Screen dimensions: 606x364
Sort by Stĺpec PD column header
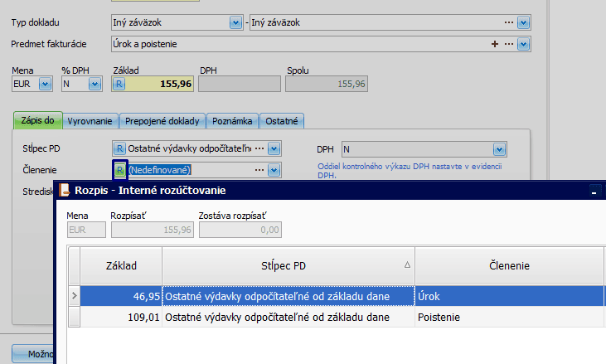click(288, 265)
